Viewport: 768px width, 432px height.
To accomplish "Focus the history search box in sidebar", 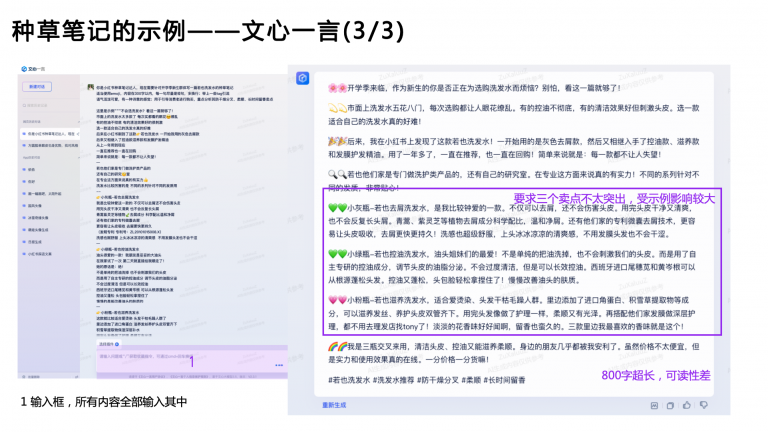I will (x=49, y=105).
